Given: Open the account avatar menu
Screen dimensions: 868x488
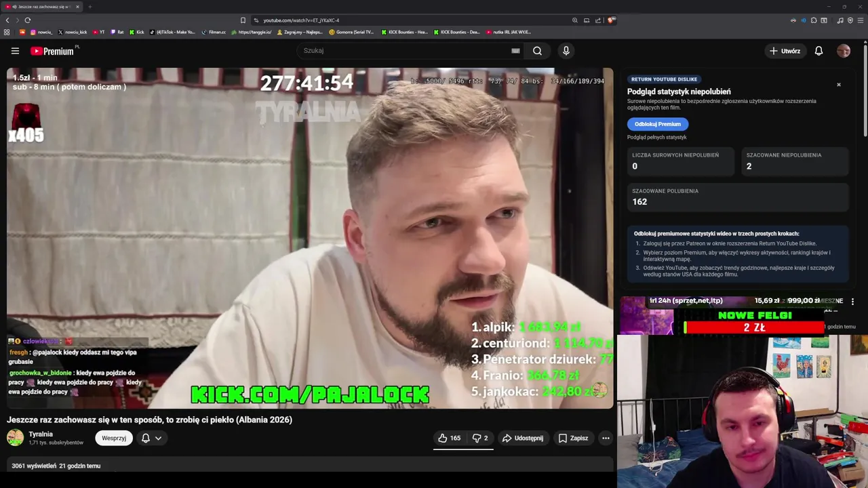Looking at the screenshot, I should [x=844, y=51].
